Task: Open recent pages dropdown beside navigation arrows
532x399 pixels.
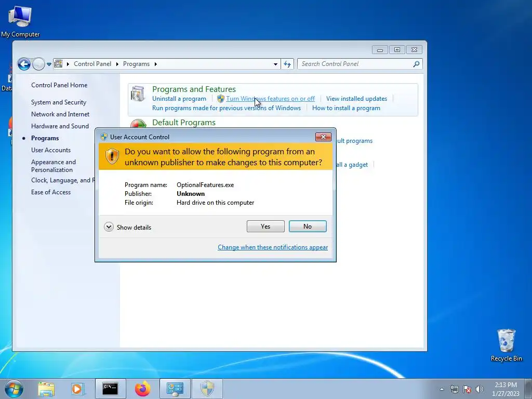Action: click(49, 64)
